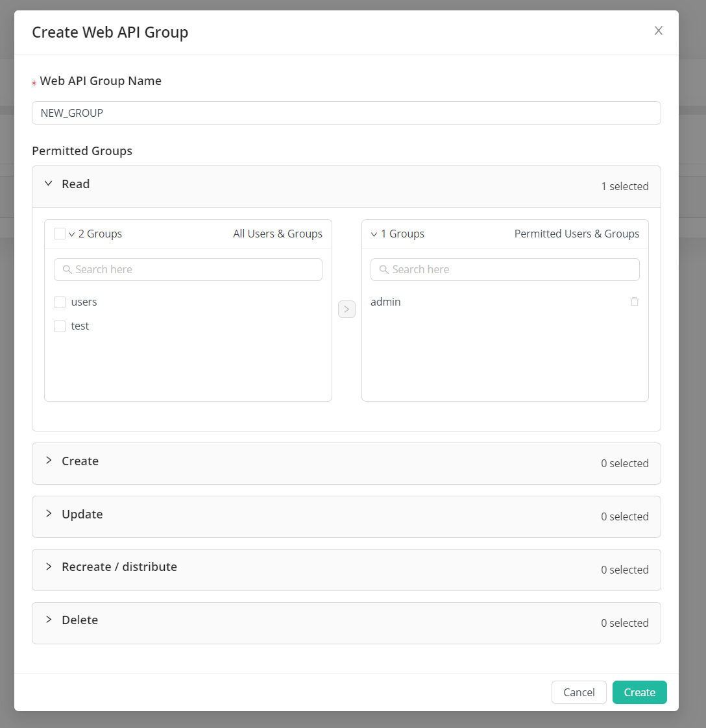Expand the Create permission section

pos(49,461)
